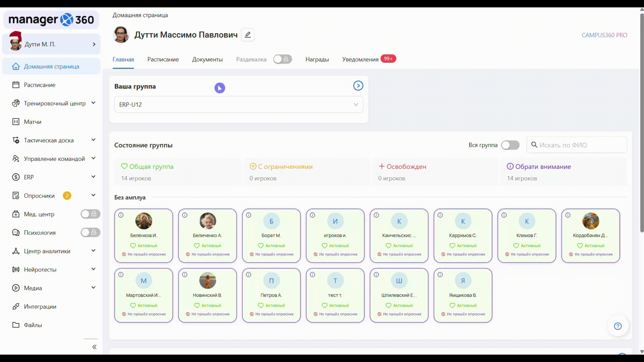Expand the Центр аналитики submenu
The image size is (644, 362).
tap(93, 251)
